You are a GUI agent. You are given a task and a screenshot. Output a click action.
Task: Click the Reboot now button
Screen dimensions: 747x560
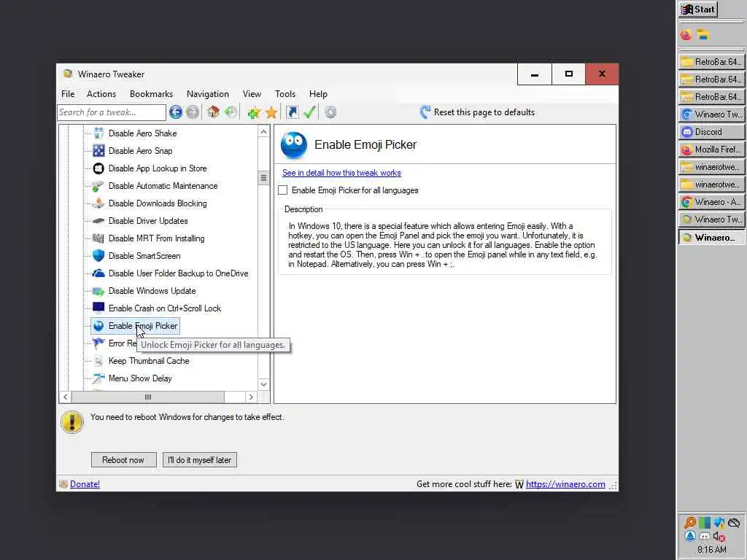coord(123,460)
